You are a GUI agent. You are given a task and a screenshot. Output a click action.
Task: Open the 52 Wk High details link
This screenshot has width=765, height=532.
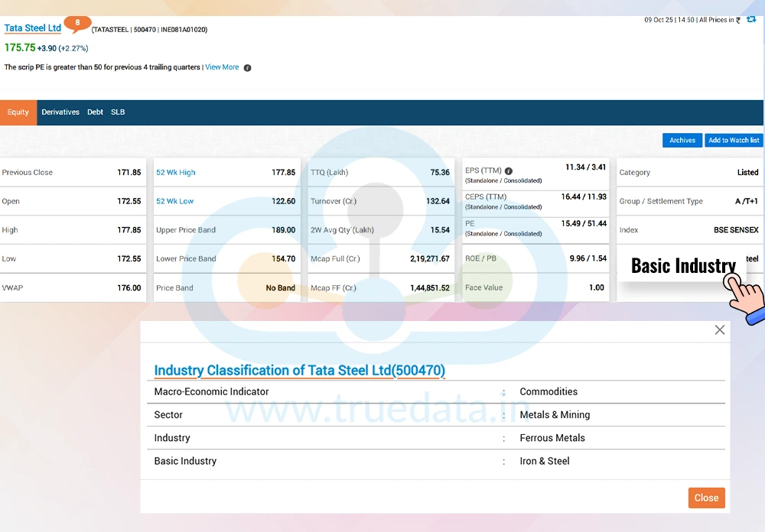[x=175, y=172]
